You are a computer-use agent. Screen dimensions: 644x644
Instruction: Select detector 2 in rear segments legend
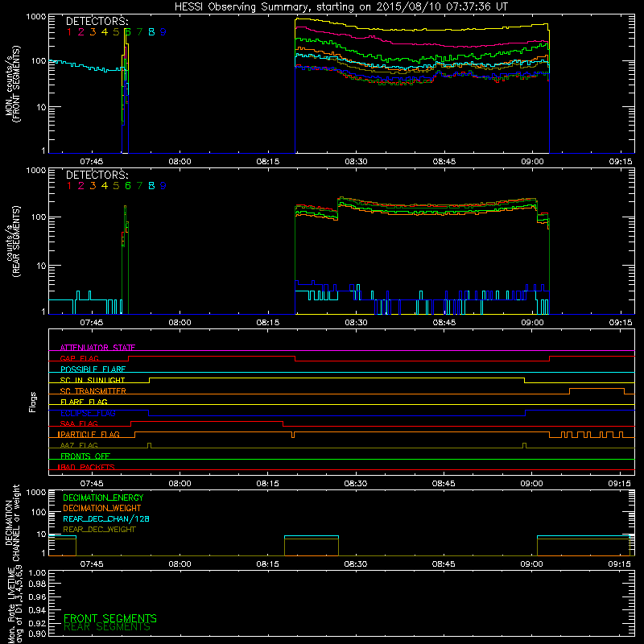81,186
